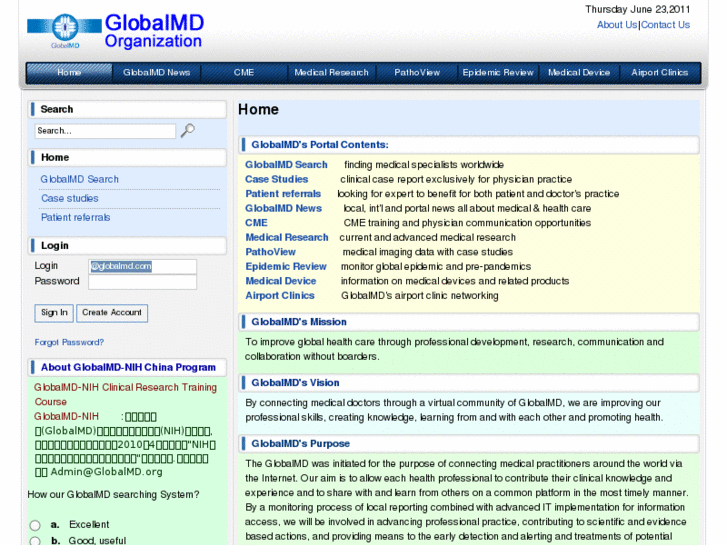Open Epidemic Review in Portal Contents
The image size is (727, 545).
point(286,266)
